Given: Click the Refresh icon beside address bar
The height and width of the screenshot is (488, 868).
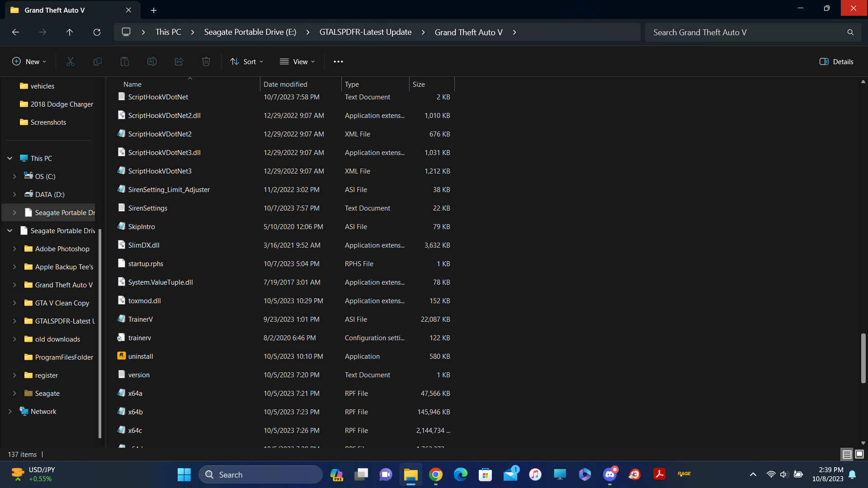Looking at the screenshot, I should point(97,32).
